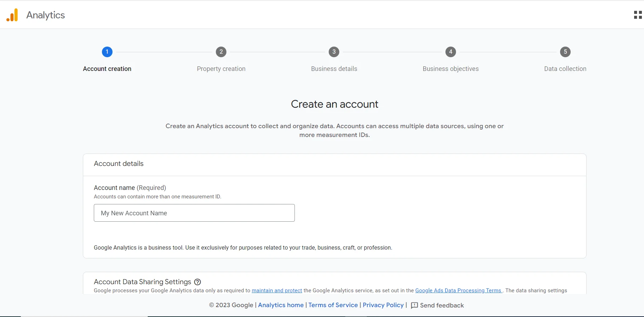Screen dimensions: 644x317
Task: Select step 1 circle Account creation
Action: coord(107,52)
